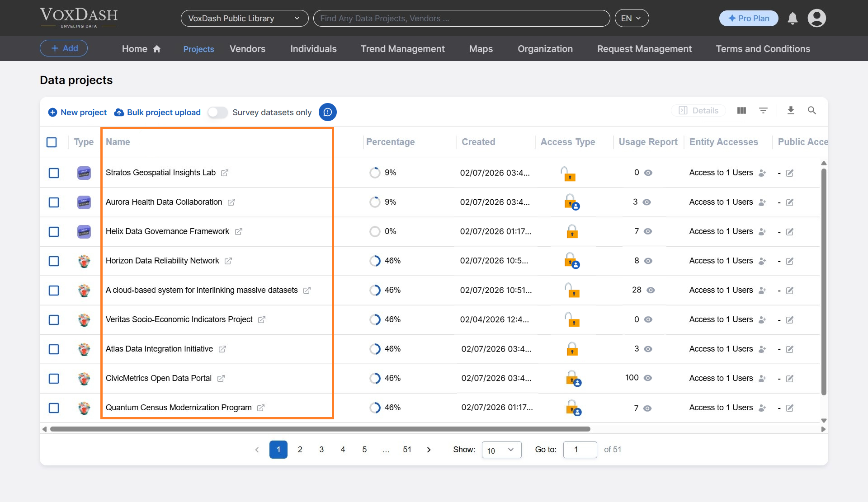
Task: Open Trend Management in the navigation
Action: pos(402,49)
